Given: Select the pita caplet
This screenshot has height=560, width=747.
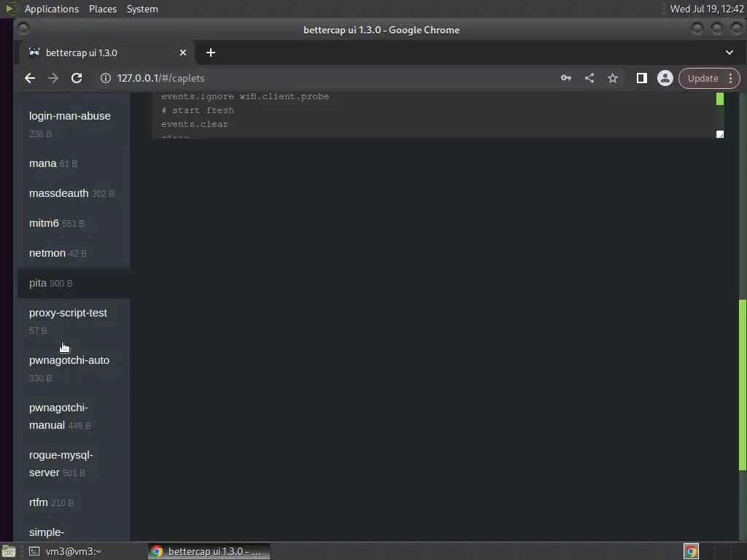Looking at the screenshot, I should pyautogui.click(x=74, y=283).
